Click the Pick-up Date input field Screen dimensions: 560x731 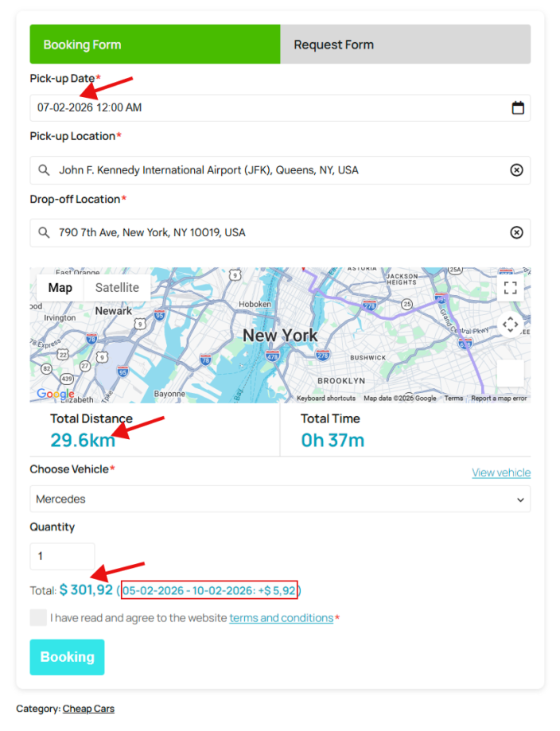click(262, 108)
